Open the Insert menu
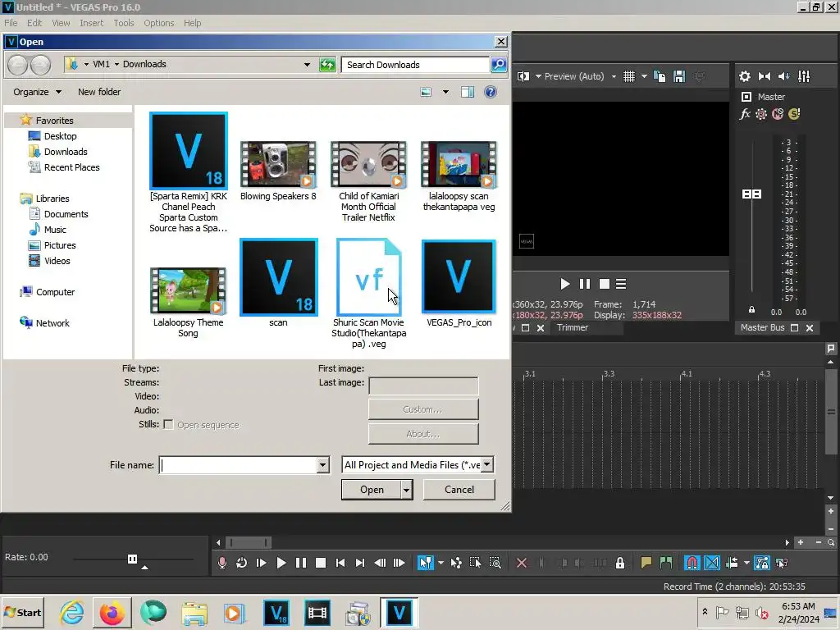This screenshot has height=630, width=840. 92,23
